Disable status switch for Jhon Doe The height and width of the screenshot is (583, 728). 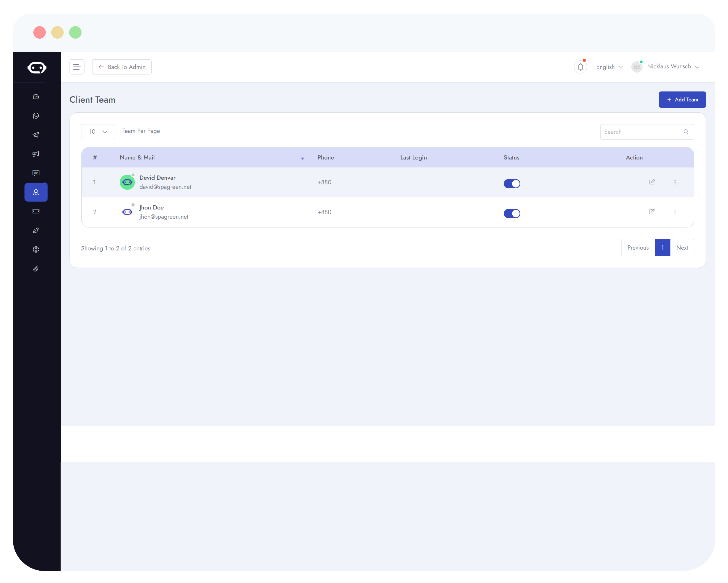[511, 214]
